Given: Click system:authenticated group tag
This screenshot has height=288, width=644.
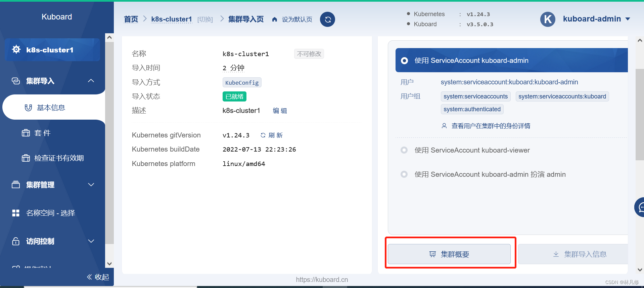Looking at the screenshot, I should click(472, 109).
